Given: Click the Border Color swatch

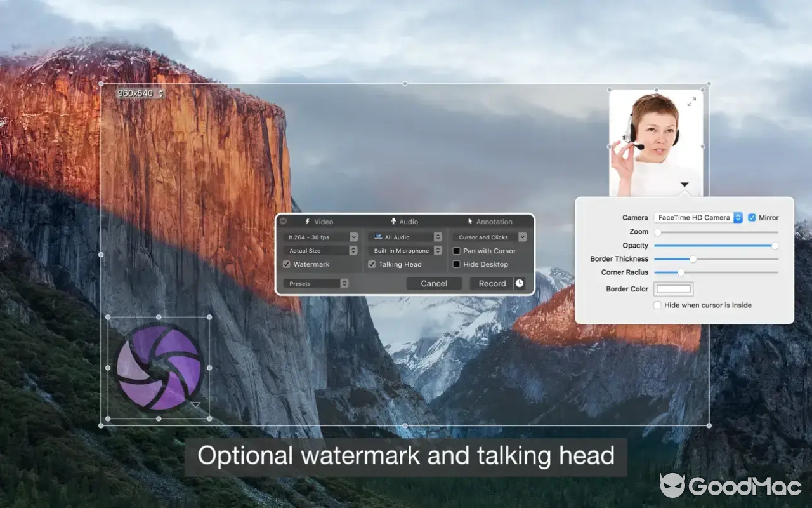Looking at the screenshot, I should (x=673, y=288).
